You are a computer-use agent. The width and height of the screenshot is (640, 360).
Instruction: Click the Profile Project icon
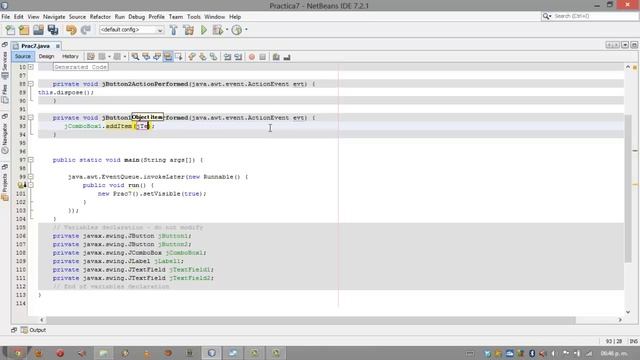click(x=237, y=30)
